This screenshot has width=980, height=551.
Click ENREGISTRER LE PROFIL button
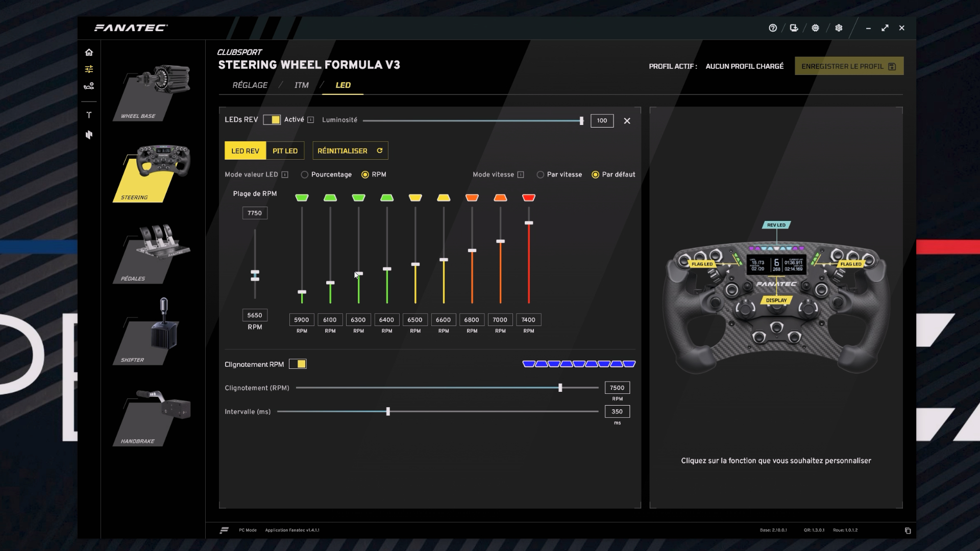coord(848,66)
